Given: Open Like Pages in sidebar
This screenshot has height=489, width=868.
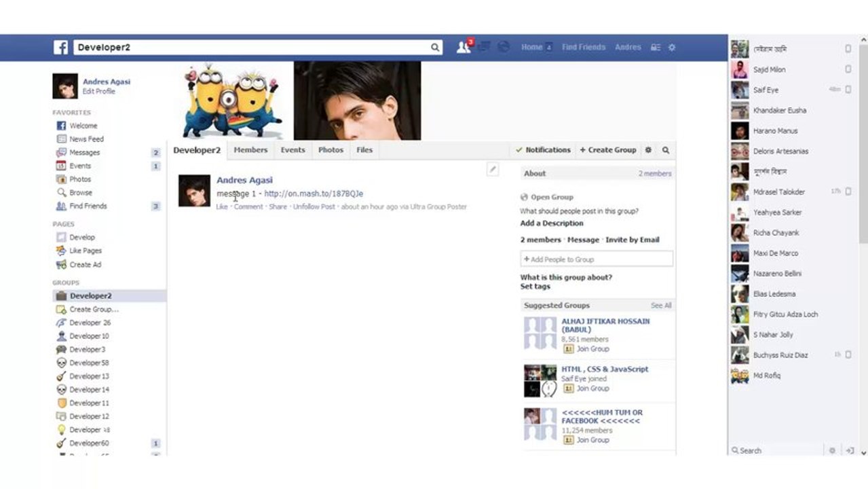Looking at the screenshot, I should (x=85, y=251).
